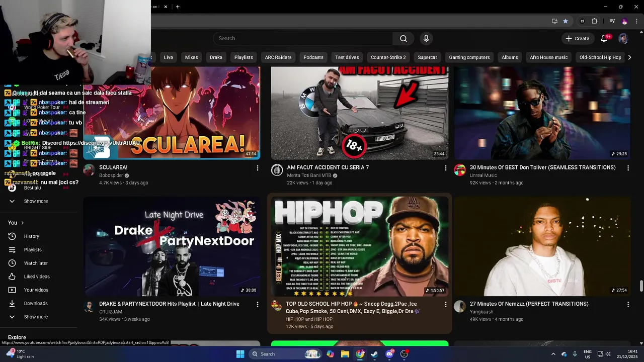Open options for AM FACUT ACCIDENT CU SERIA 7

tap(445, 168)
